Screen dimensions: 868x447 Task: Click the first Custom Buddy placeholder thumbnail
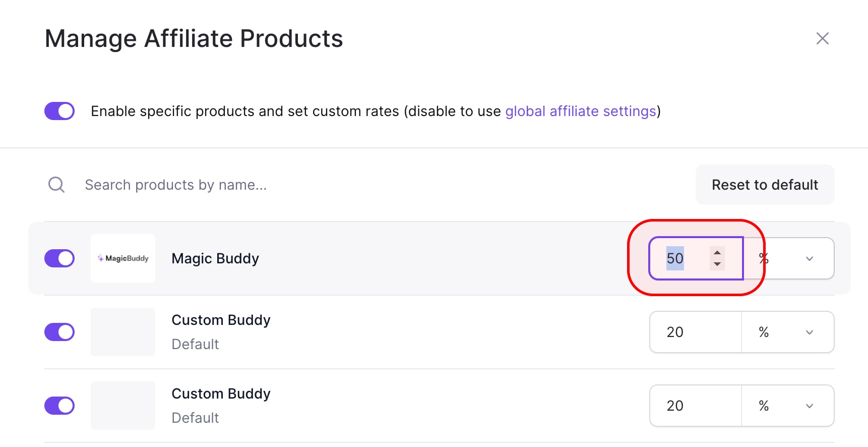pyautogui.click(x=122, y=331)
